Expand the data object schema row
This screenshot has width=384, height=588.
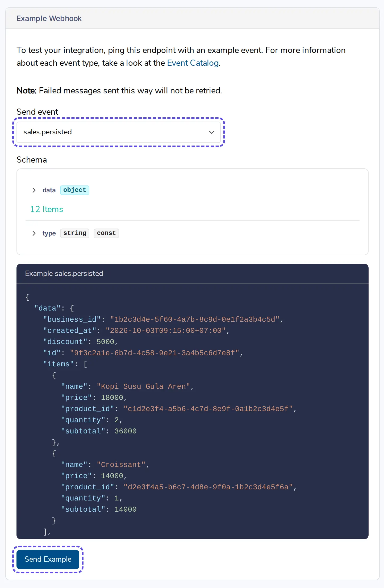click(x=34, y=190)
